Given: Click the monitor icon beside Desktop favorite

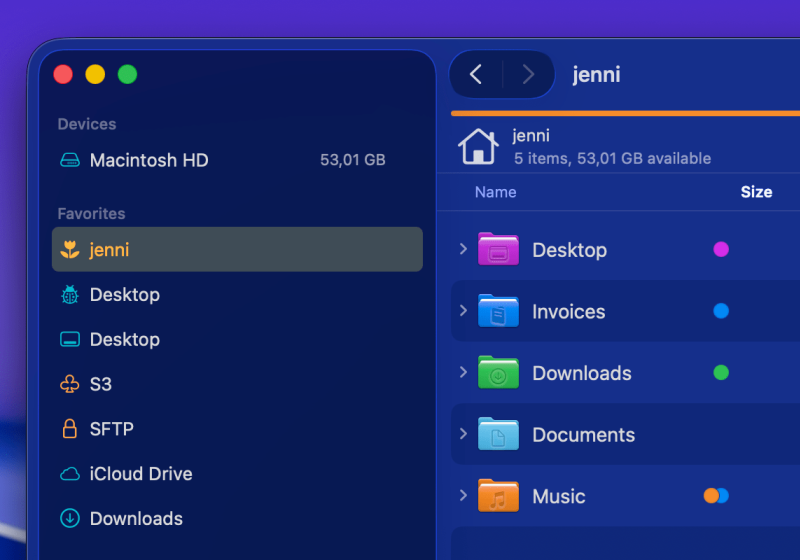Looking at the screenshot, I should coord(70,339).
